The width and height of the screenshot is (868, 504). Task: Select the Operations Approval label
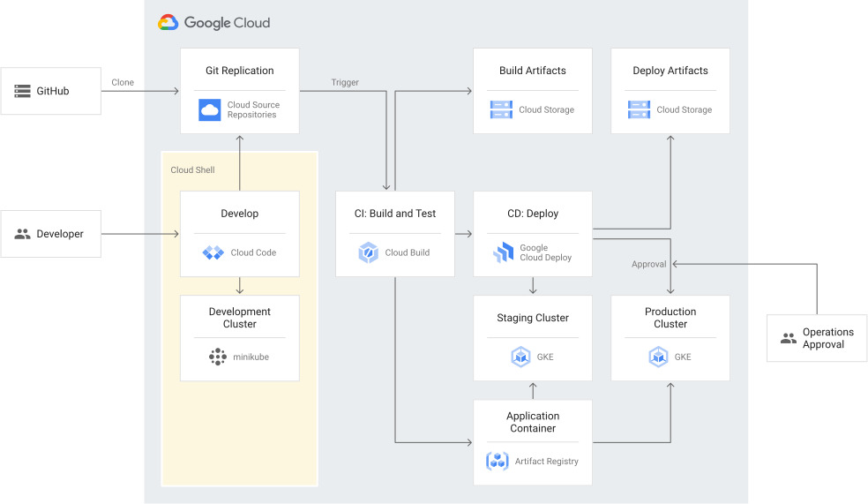coord(828,338)
